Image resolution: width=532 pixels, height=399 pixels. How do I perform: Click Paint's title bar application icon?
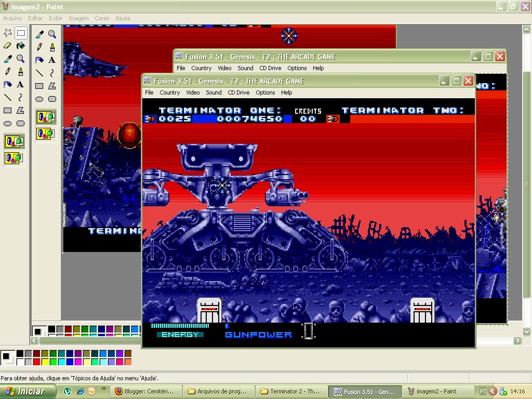click(x=5, y=6)
